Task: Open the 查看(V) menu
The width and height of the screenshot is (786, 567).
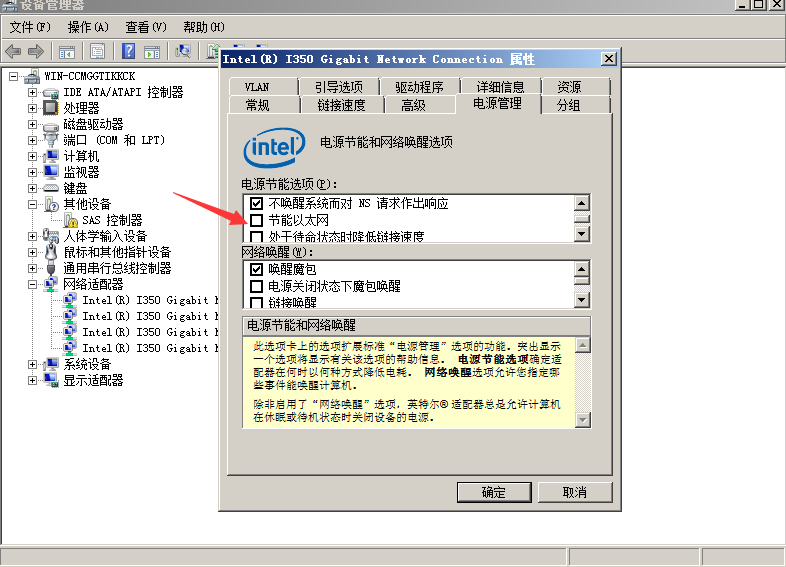Action: tap(145, 27)
